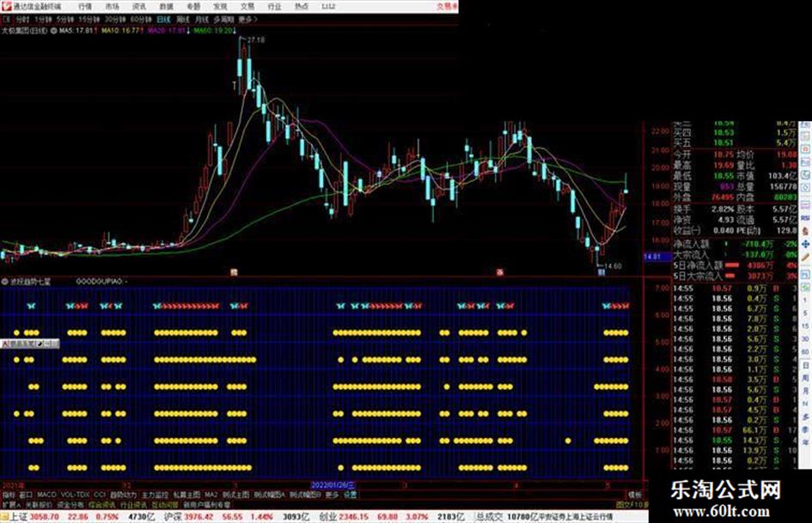This screenshot has width=812, height=523.
Task: Switch indicator to MA2
Action: (x=211, y=495)
